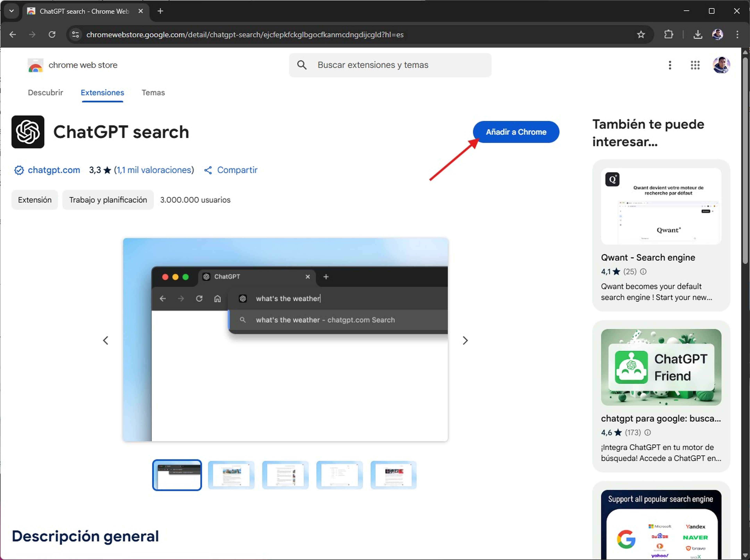
Task: Click the info icon next to Qwant rating
Action: pyautogui.click(x=643, y=272)
